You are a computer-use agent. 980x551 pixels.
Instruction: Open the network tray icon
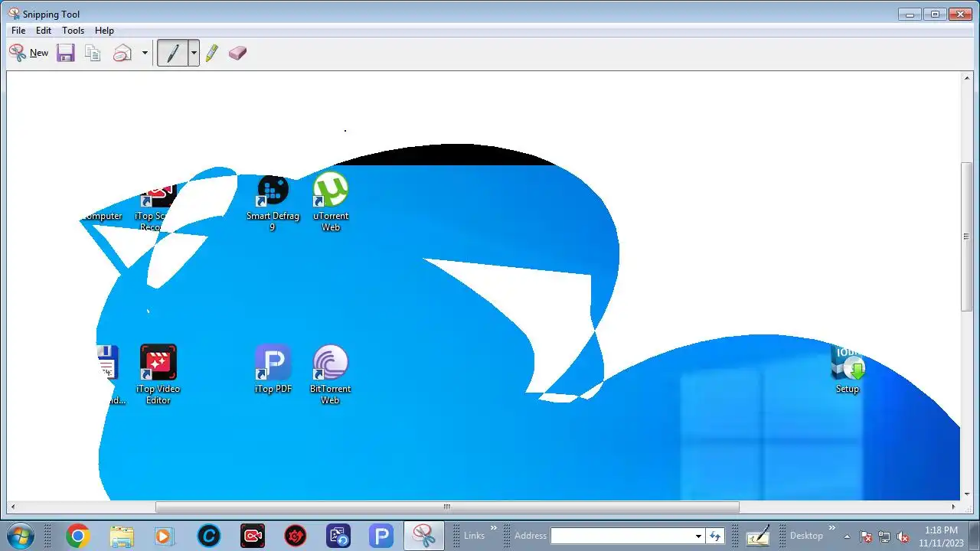(884, 536)
